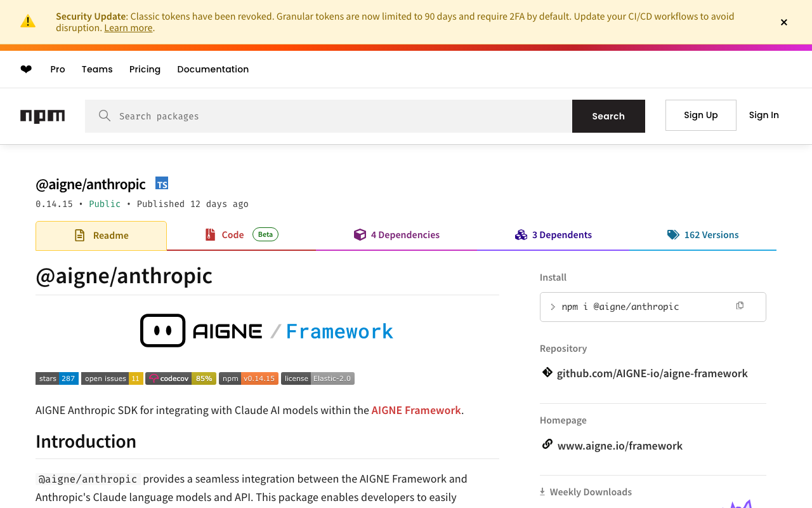Image resolution: width=812 pixels, height=508 pixels.
Task: Dismiss the security update banner
Action: click(x=784, y=22)
